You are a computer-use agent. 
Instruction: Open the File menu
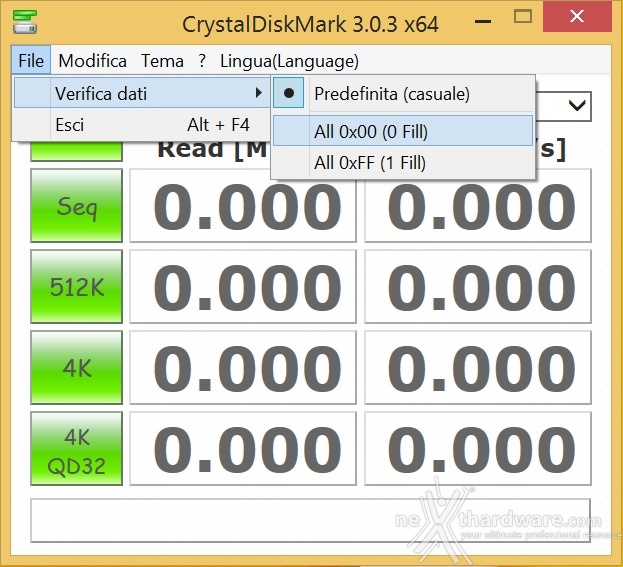[x=31, y=61]
